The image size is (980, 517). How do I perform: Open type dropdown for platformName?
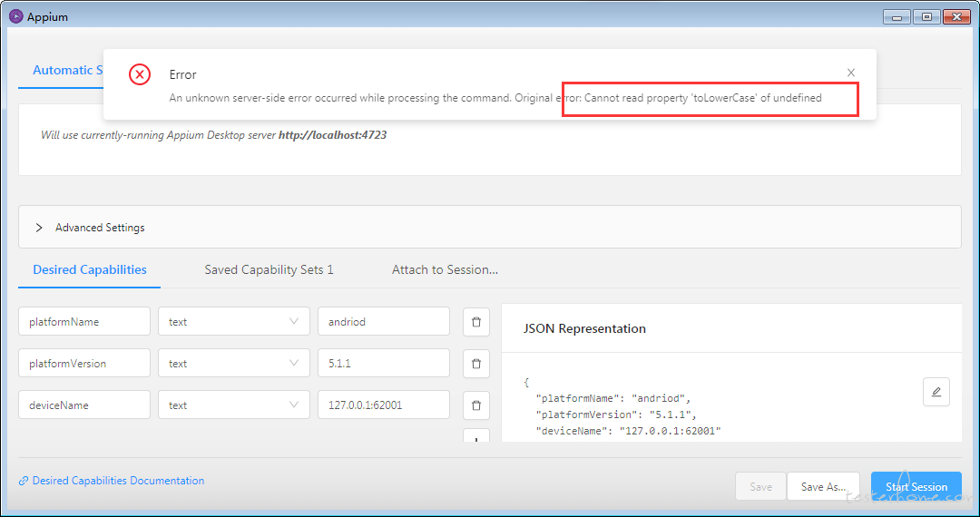(234, 322)
